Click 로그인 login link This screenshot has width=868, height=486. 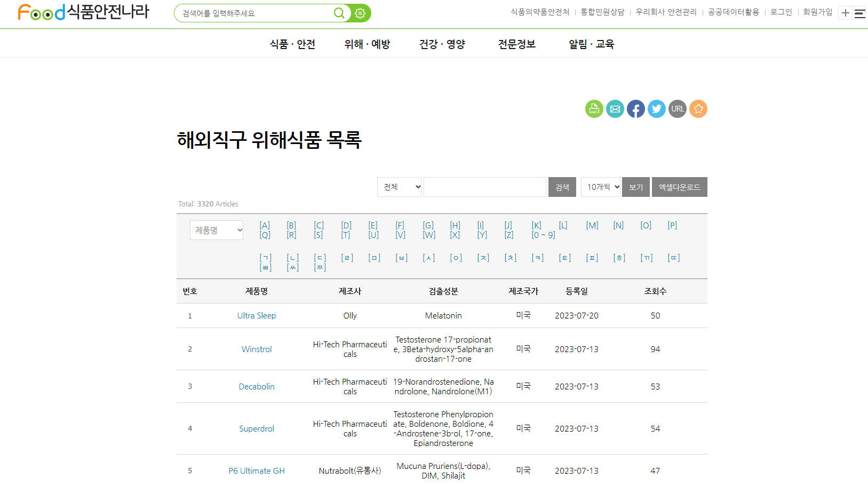click(781, 12)
